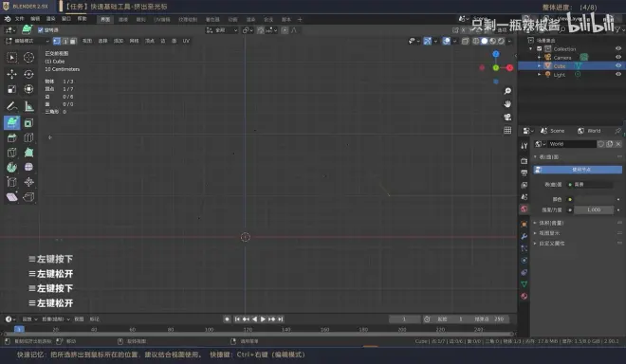Open the Object Data green triangle tab
This screenshot has width=626, height=364.
point(525,284)
